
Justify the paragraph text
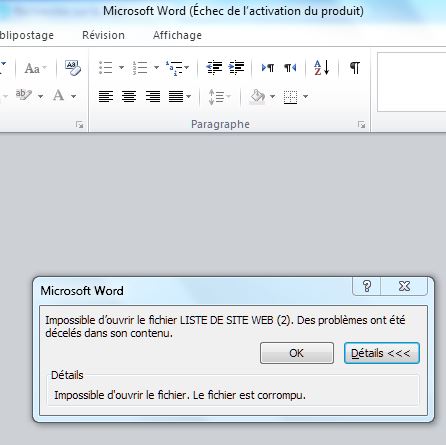pos(176,97)
